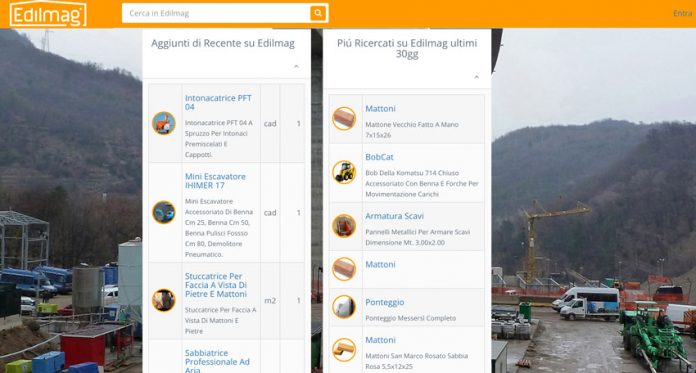Click the Ponteggio round thumbnail
The width and height of the screenshot is (696, 373).
(344, 307)
